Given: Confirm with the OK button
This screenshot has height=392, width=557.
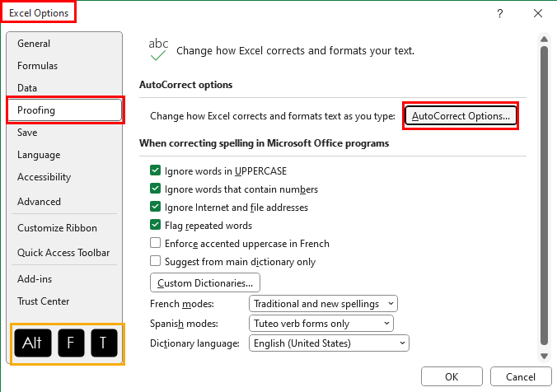Looking at the screenshot, I should pyautogui.click(x=452, y=376).
